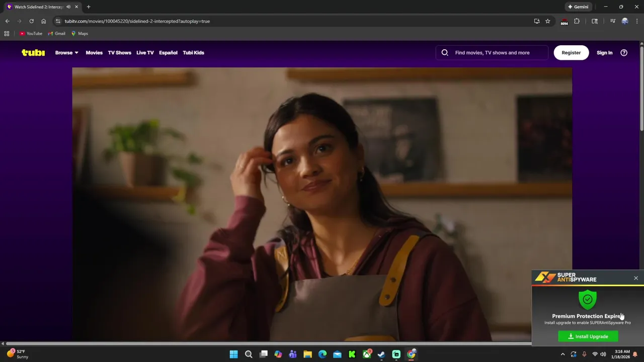The height and width of the screenshot is (362, 644).
Task: Open the Maps bookmark
Action: (x=79, y=34)
